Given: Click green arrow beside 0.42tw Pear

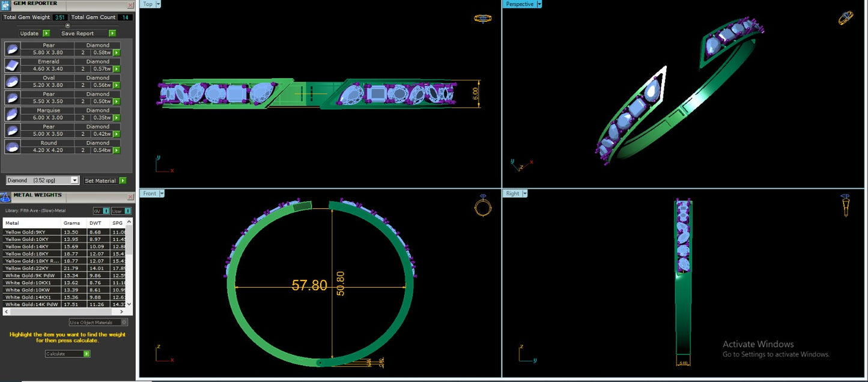Looking at the screenshot, I should [x=117, y=134].
